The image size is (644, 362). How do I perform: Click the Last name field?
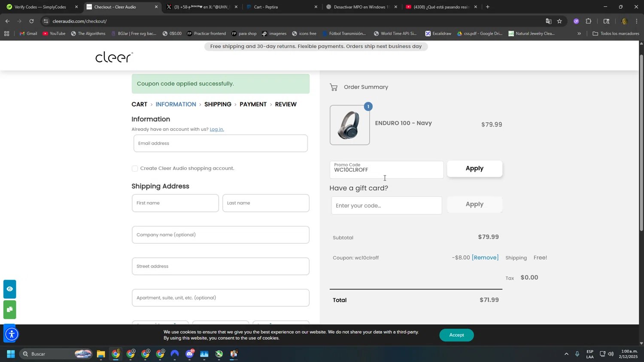[x=266, y=203]
